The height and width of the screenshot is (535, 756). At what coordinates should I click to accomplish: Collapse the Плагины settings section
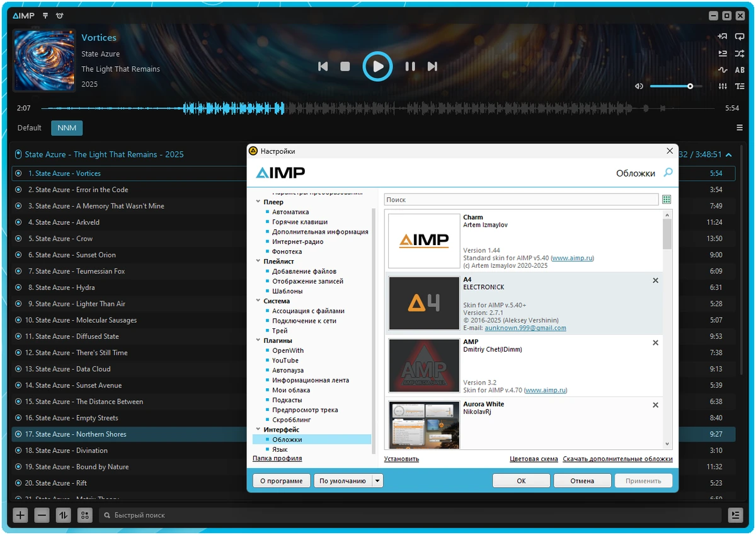pos(258,341)
